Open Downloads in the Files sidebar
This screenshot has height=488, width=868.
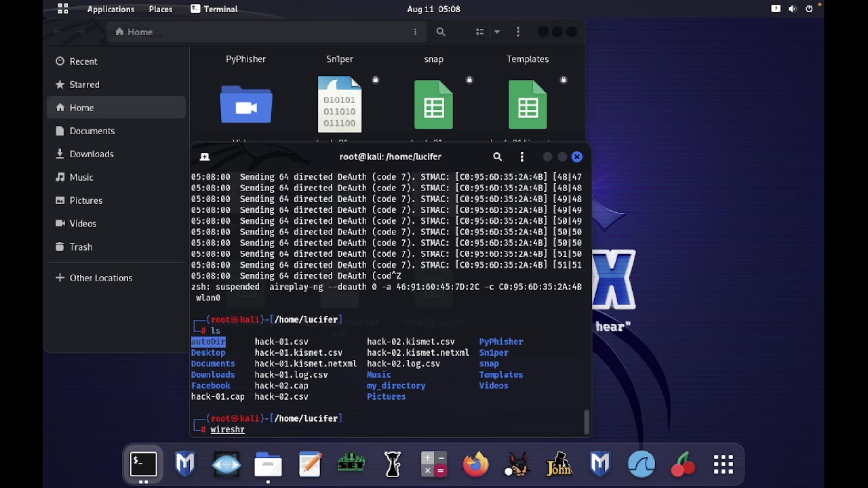116,154
